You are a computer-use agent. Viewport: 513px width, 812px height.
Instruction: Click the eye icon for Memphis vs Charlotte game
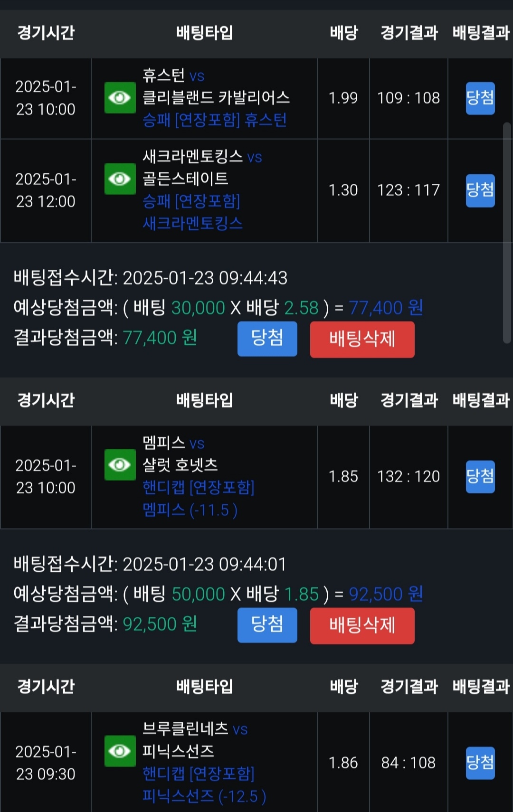click(x=120, y=464)
